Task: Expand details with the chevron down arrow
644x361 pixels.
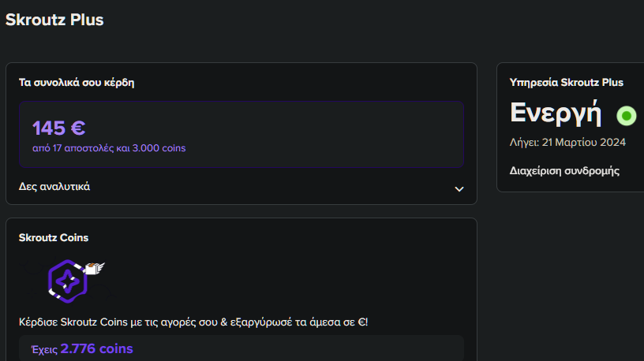Action: click(459, 189)
